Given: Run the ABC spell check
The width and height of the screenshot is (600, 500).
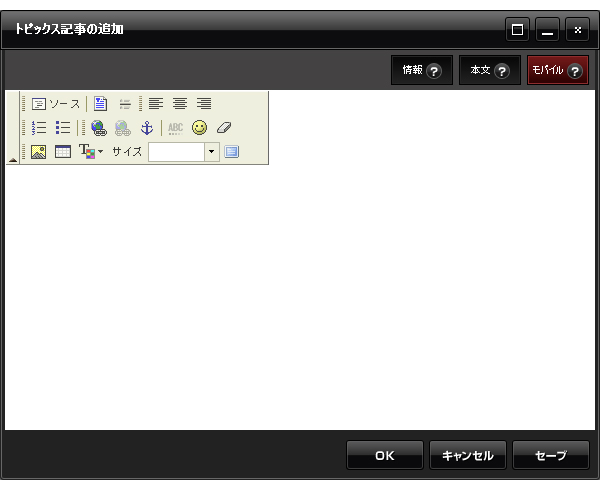Looking at the screenshot, I should [x=176, y=128].
